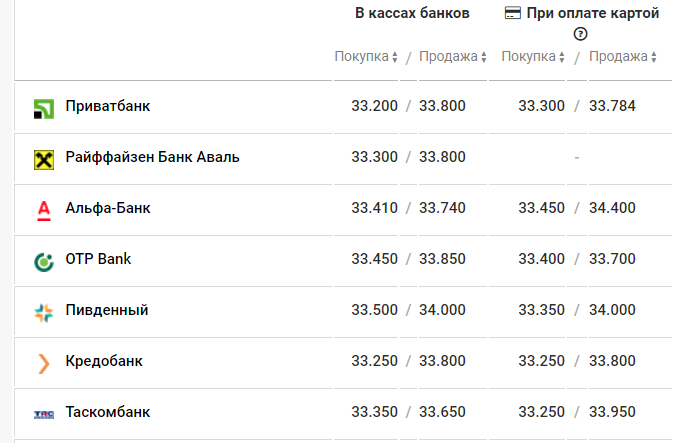
Task: Select the В кассах банков column header
Action: coord(412,13)
